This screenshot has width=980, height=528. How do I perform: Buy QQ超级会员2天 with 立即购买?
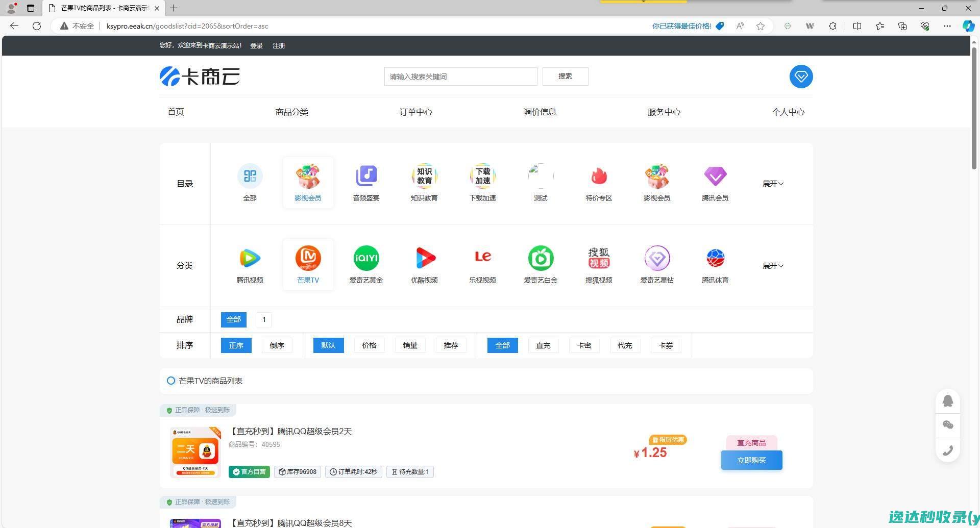(751, 460)
